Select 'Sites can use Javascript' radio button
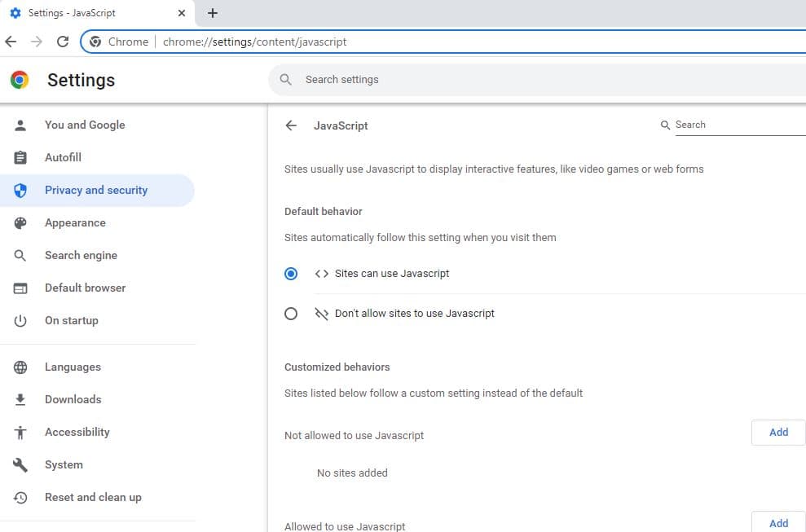The width and height of the screenshot is (806, 532). [x=291, y=274]
